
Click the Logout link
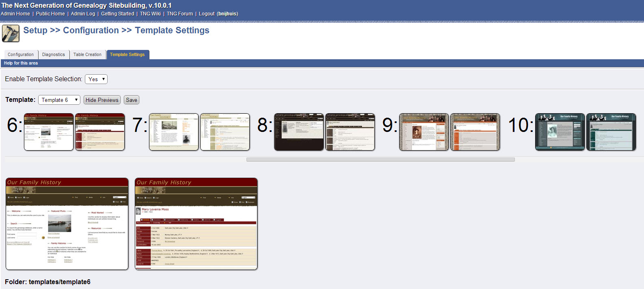pyautogui.click(x=207, y=14)
